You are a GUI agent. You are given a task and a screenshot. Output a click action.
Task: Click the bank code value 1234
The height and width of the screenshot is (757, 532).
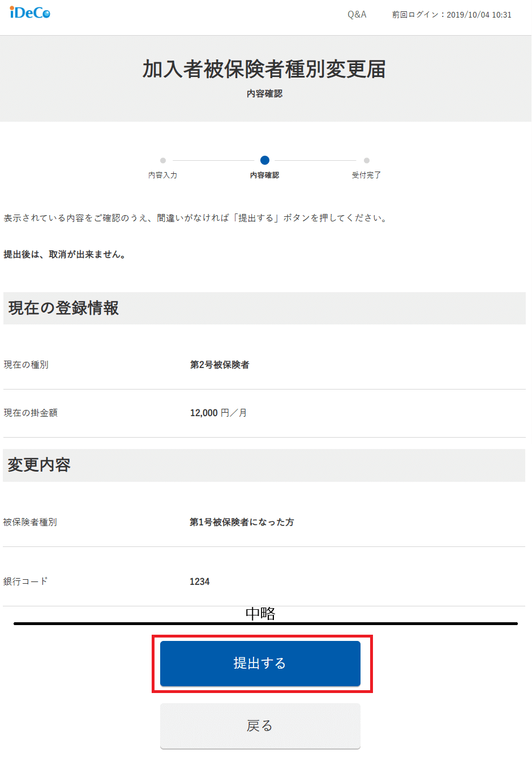tap(199, 581)
